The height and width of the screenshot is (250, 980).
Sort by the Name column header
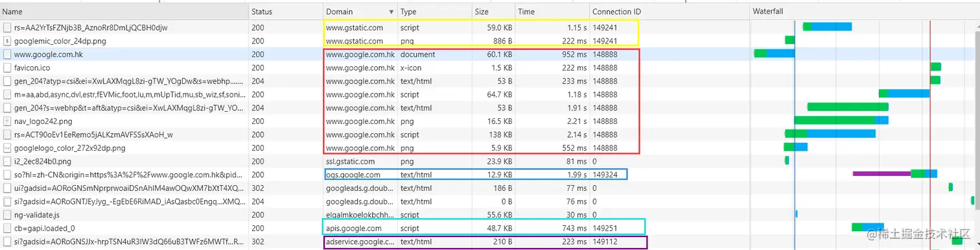point(13,12)
